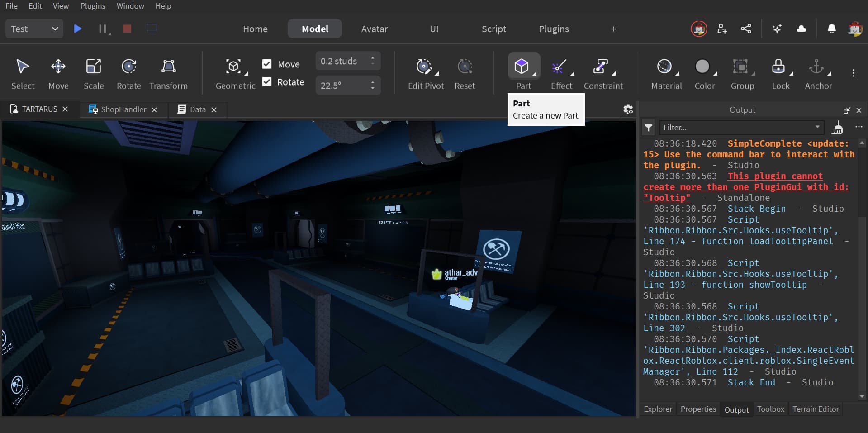The image size is (868, 433).
Task: Open the Test mode dropdown
Action: pyautogui.click(x=34, y=29)
